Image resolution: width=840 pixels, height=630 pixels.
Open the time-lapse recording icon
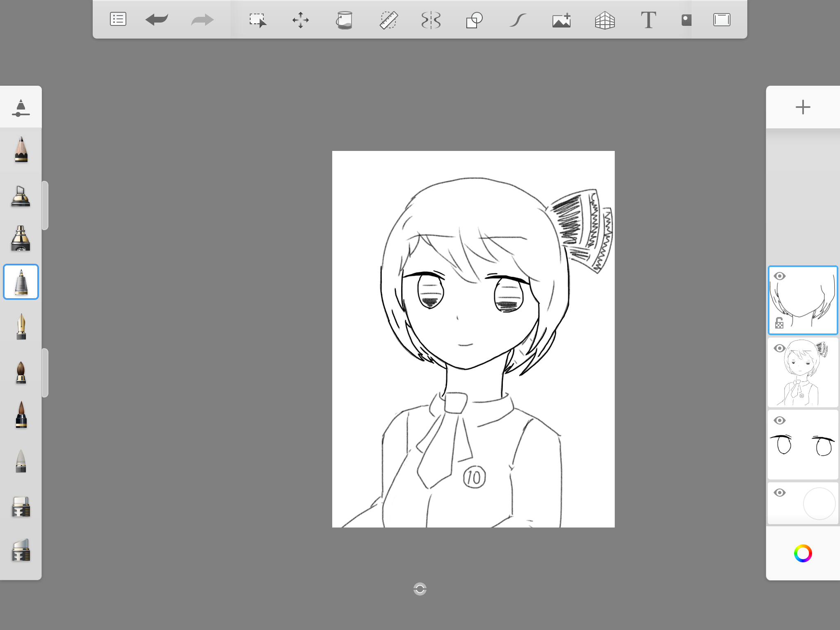[686, 20]
